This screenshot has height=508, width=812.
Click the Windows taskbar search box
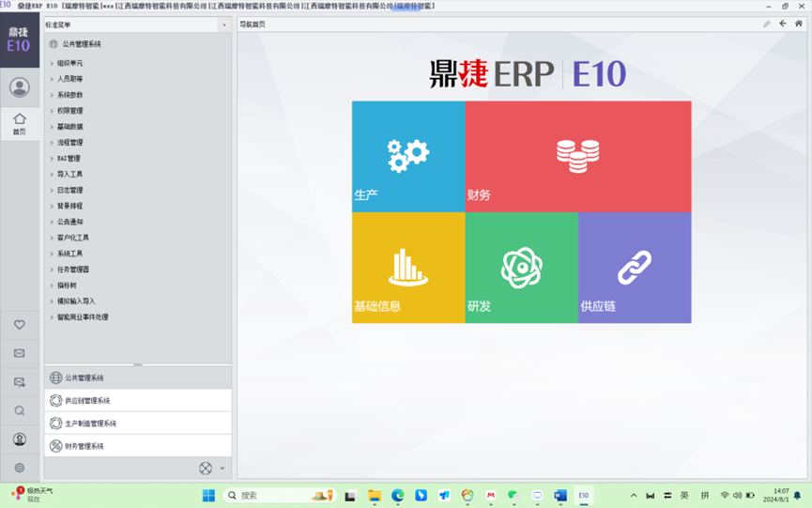pos(272,495)
